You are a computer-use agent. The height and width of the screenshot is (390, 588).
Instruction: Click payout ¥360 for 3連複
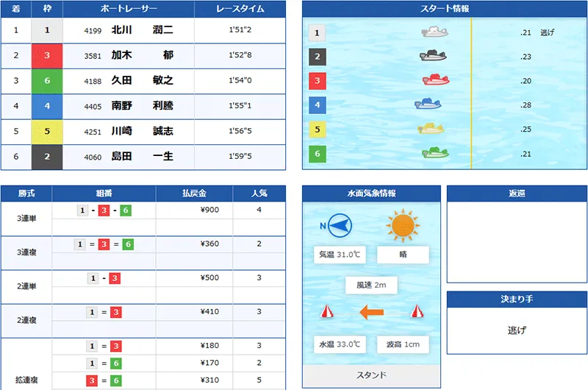pyautogui.click(x=209, y=244)
